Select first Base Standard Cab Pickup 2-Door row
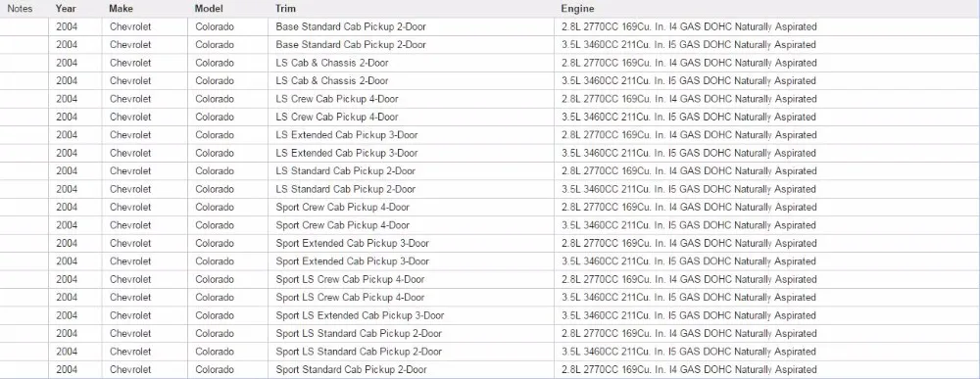This screenshot has width=980, height=379. click(490, 26)
